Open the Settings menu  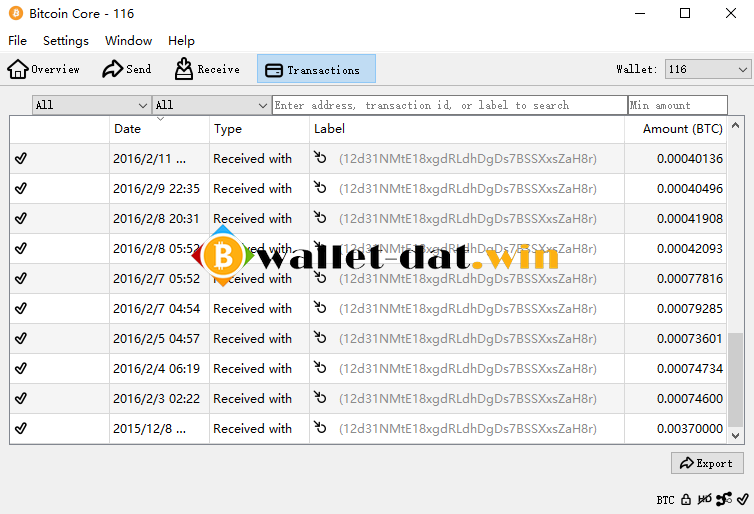point(66,41)
